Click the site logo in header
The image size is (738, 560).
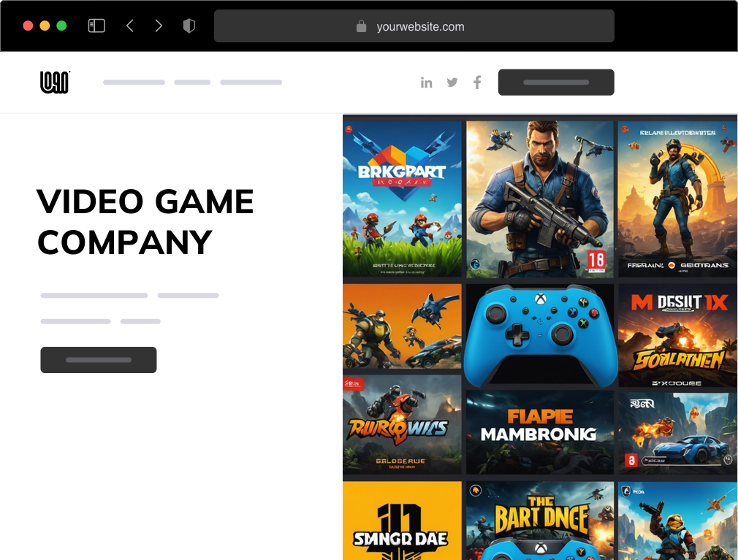pyautogui.click(x=55, y=83)
